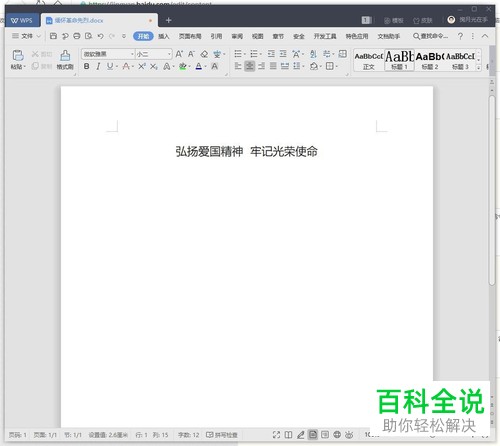The height and width of the screenshot is (446, 500).
Task: Increase paragraph indent
Action: point(283,54)
